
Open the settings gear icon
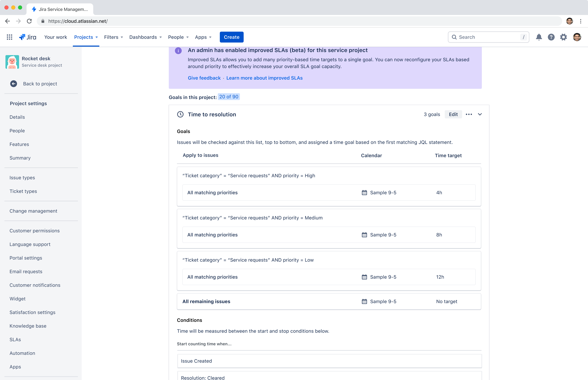click(x=563, y=37)
